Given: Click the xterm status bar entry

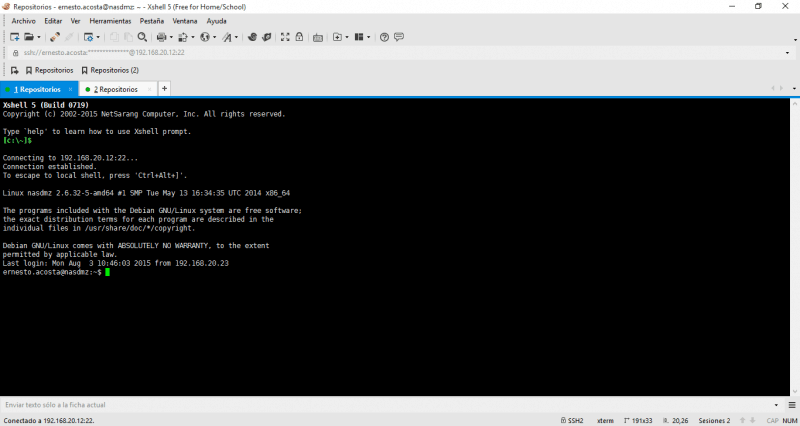Looking at the screenshot, I should coord(605,421).
